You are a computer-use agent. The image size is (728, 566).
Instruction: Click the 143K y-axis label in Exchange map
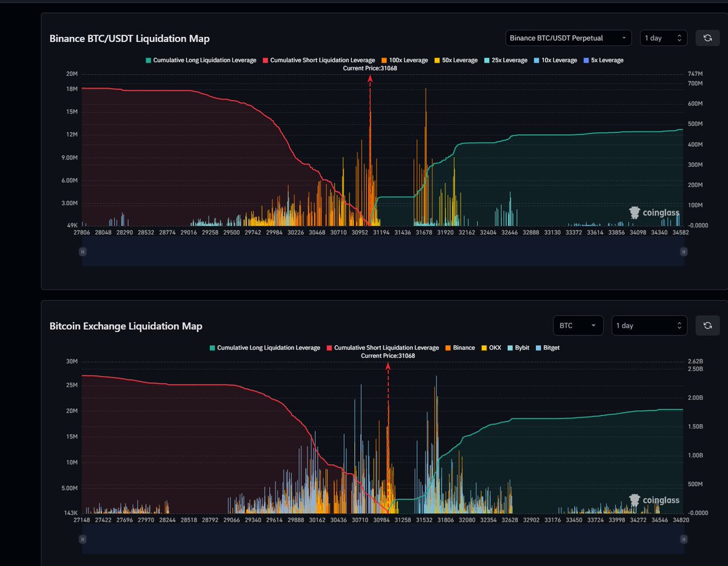coord(72,513)
